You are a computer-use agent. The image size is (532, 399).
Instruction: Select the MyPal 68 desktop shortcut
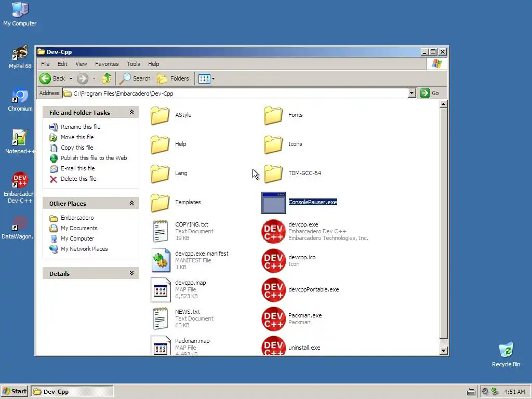pos(20,57)
